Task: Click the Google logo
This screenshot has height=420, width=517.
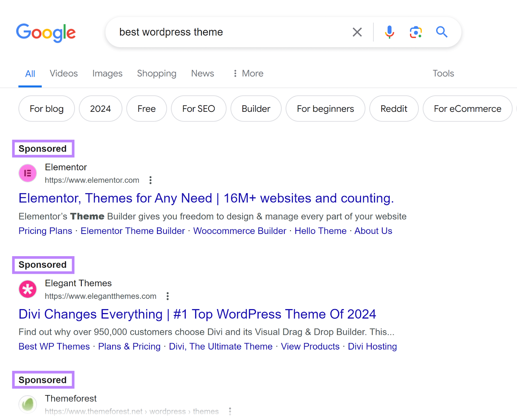Action: pyautogui.click(x=46, y=33)
